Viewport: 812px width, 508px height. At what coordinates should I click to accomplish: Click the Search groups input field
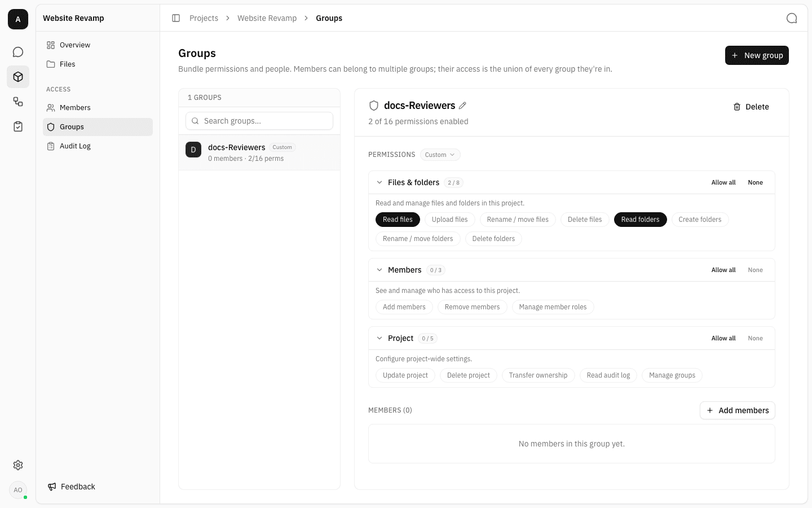coord(259,121)
